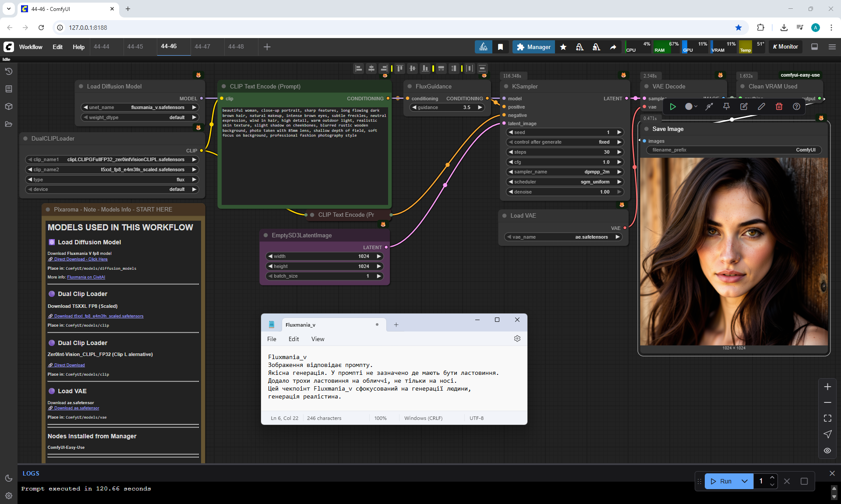Pin the selected node with pin icon
The width and height of the screenshot is (841, 504).
pos(726,106)
